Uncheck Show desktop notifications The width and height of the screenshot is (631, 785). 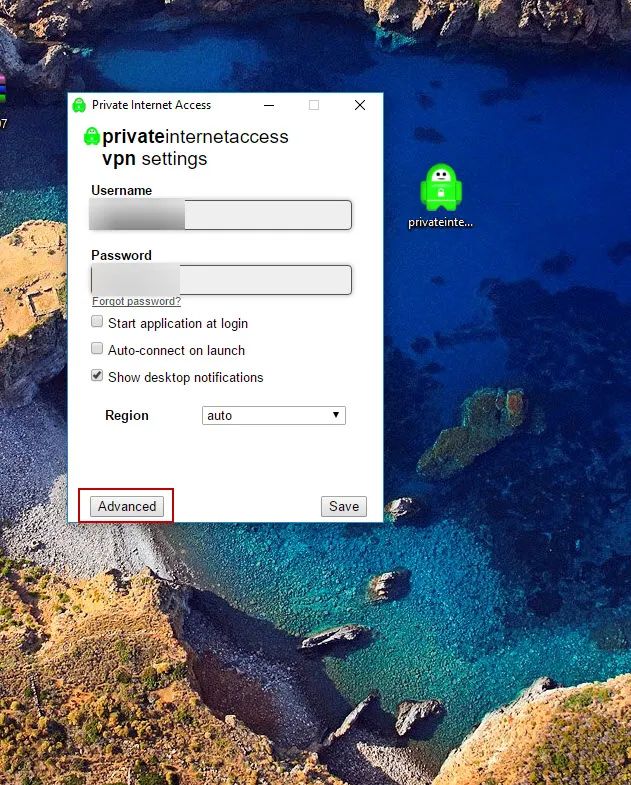point(97,375)
